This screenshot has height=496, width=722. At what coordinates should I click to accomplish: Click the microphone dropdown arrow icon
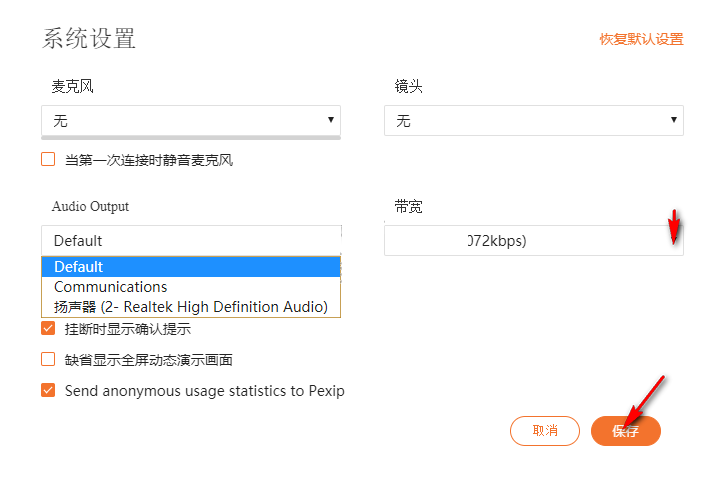tap(331, 120)
